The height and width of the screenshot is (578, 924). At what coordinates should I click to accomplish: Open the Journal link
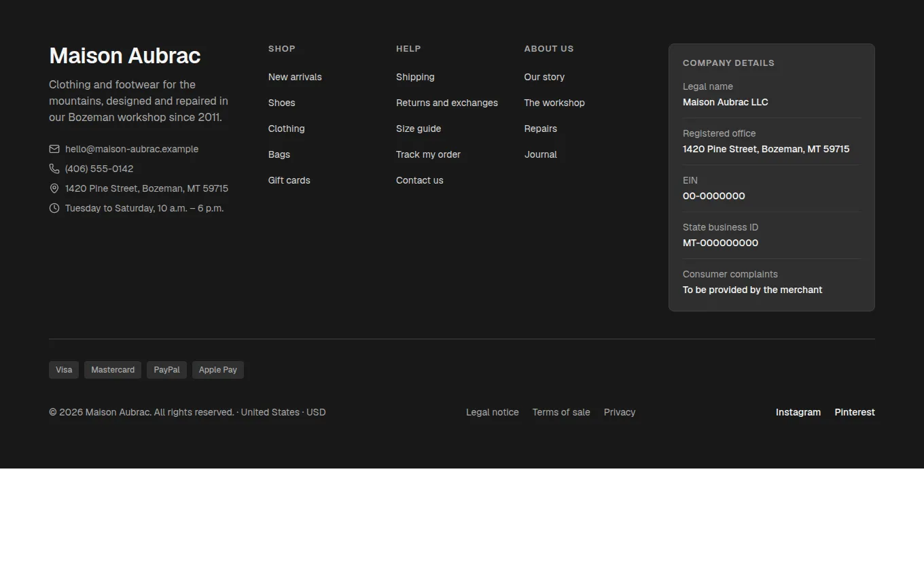[x=540, y=154]
